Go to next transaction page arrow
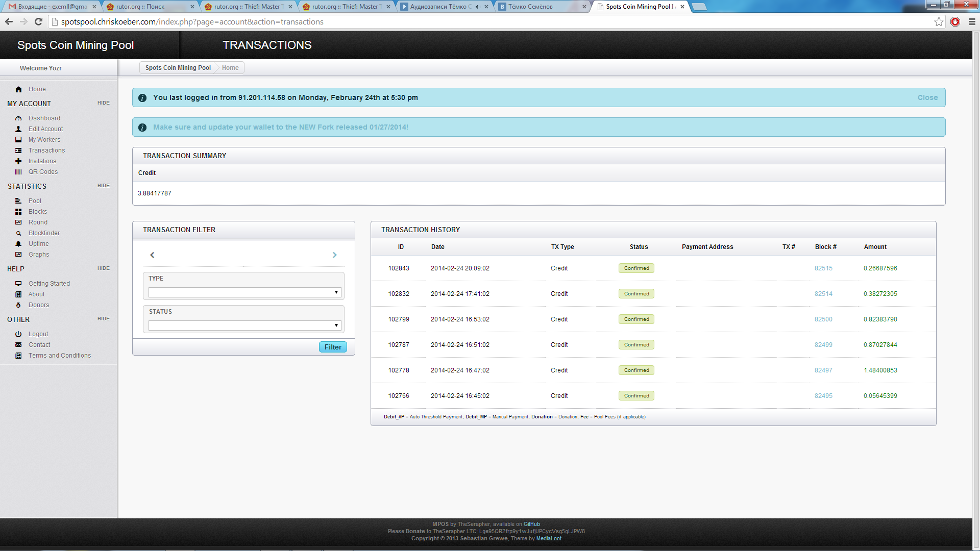 tap(335, 255)
